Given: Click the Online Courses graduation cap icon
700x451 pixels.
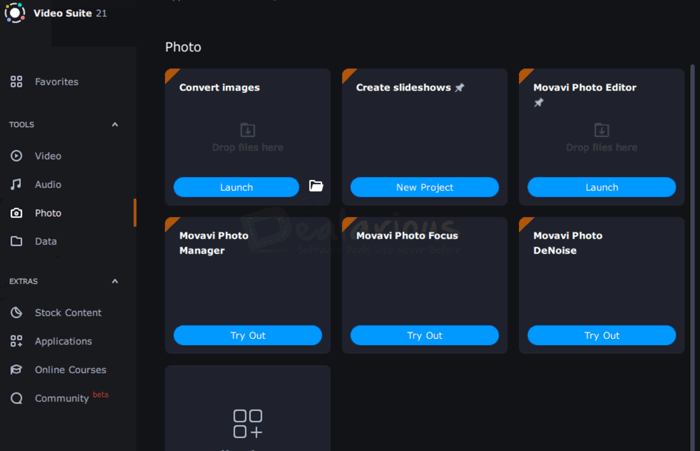Looking at the screenshot, I should (x=17, y=370).
